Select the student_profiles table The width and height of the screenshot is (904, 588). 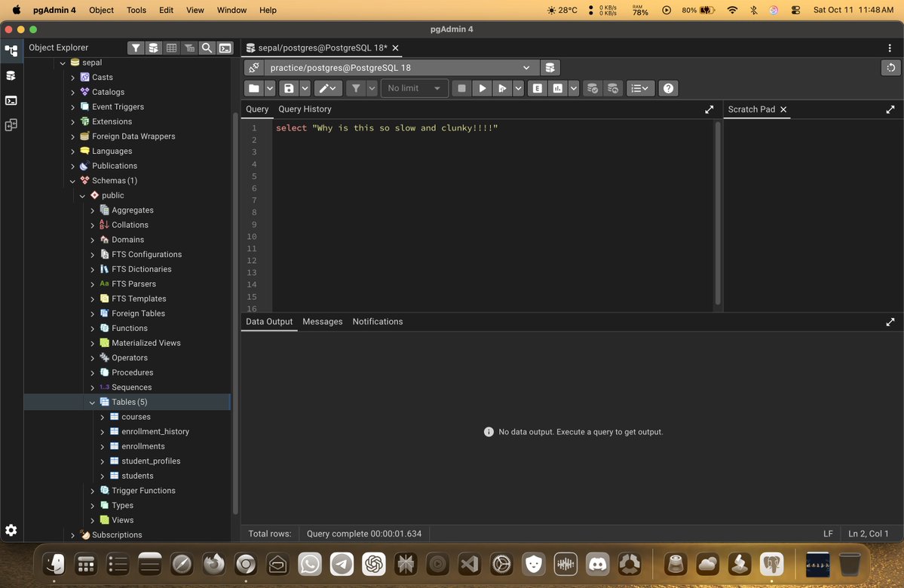pyautogui.click(x=151, y=461)
